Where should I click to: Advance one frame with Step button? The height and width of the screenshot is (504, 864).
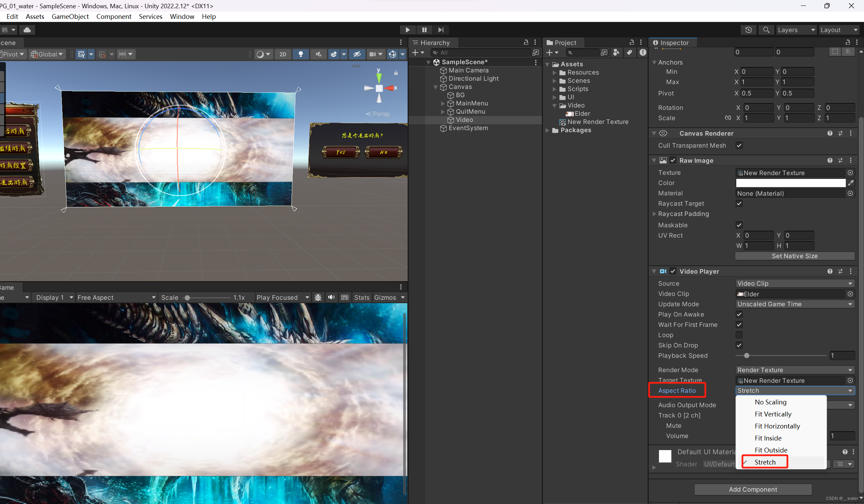(x=441, y=30)
